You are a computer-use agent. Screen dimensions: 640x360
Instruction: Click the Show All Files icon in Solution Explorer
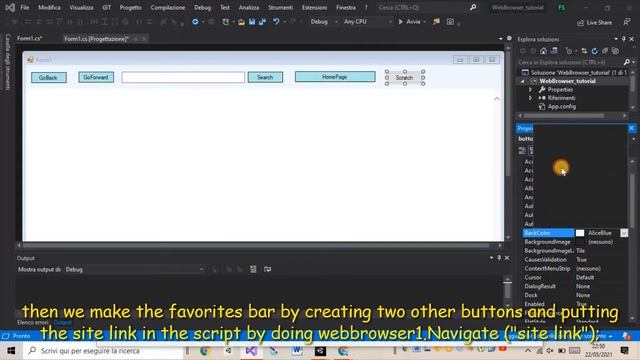tap(616, 51)
